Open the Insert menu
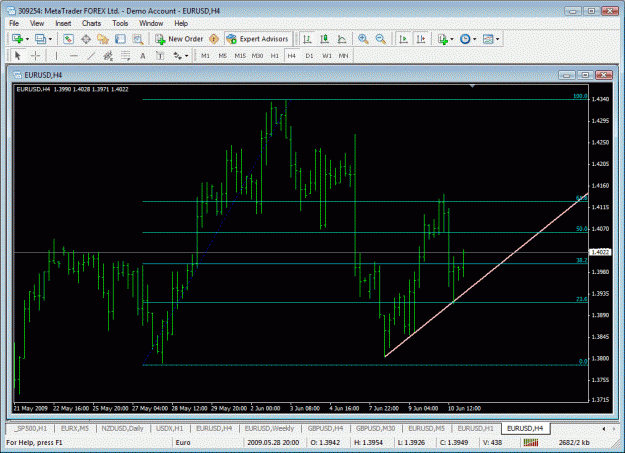The image size is (625, 453). (x=63, y=24)
